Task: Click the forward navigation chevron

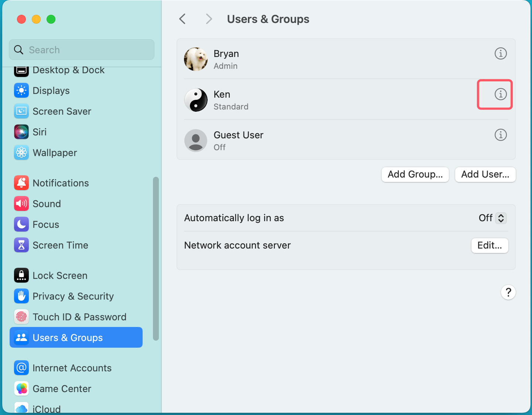Action: (209, 19)
